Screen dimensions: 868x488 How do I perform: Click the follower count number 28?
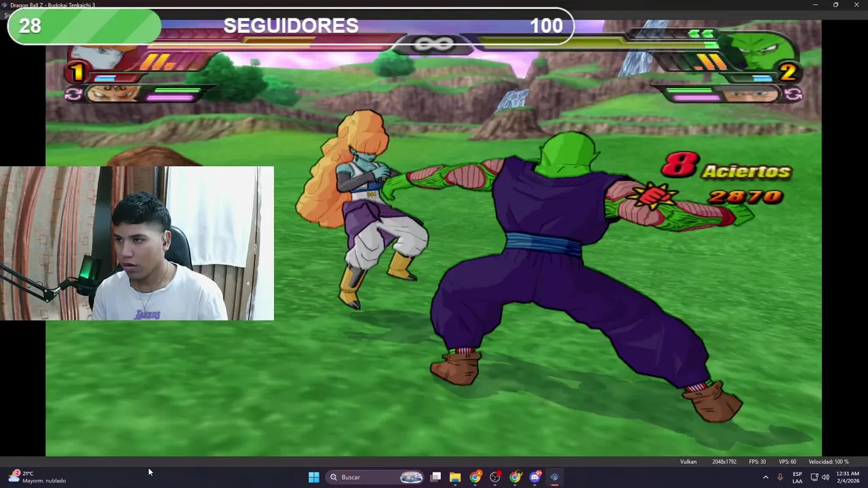30,26
